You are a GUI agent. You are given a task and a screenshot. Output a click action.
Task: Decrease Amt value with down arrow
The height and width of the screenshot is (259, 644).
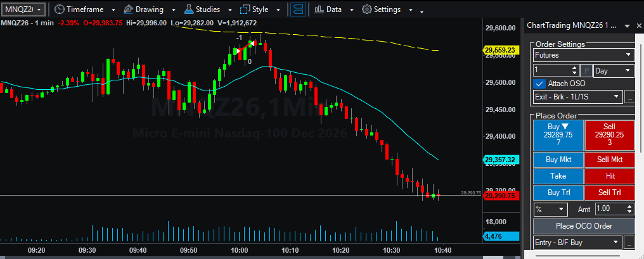click(631, 212)
